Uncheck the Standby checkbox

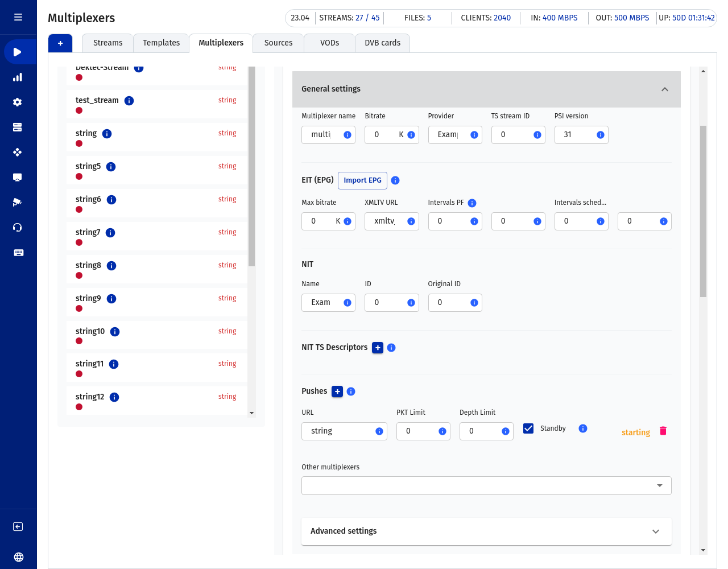coord(528,428)
